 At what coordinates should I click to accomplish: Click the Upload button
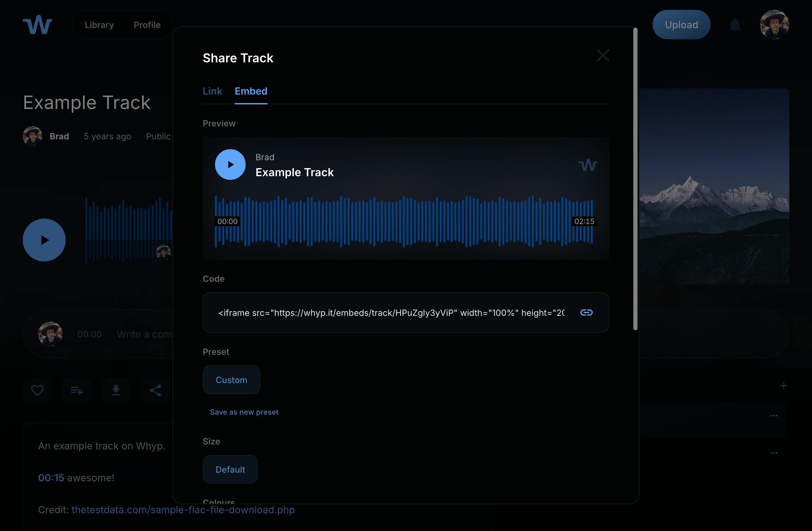[x=681, y=25]
